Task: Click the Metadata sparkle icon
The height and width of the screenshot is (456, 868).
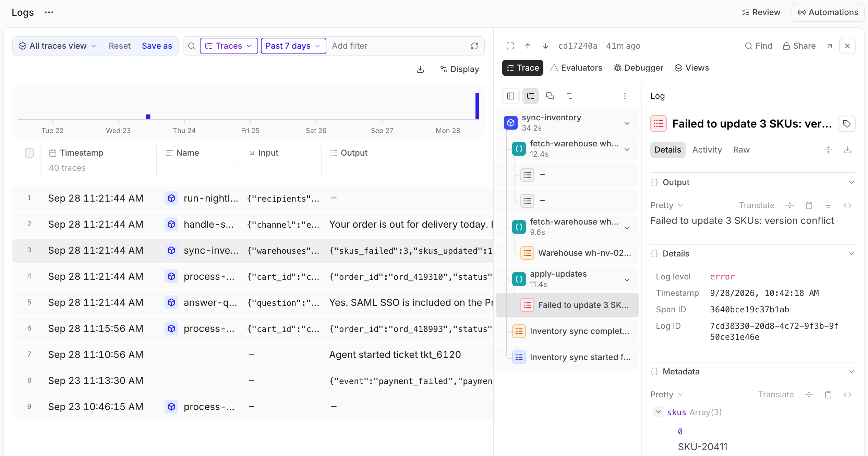Action: (809, 395)
